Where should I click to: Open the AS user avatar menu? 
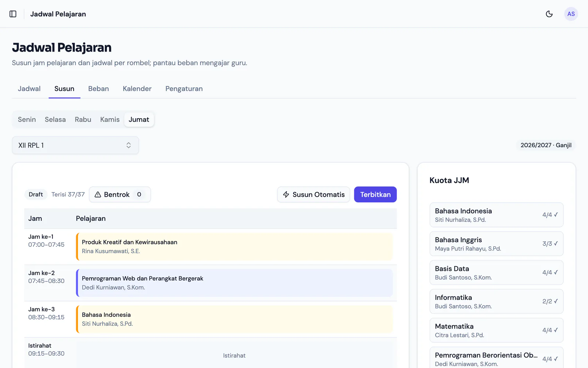[571, 14]
